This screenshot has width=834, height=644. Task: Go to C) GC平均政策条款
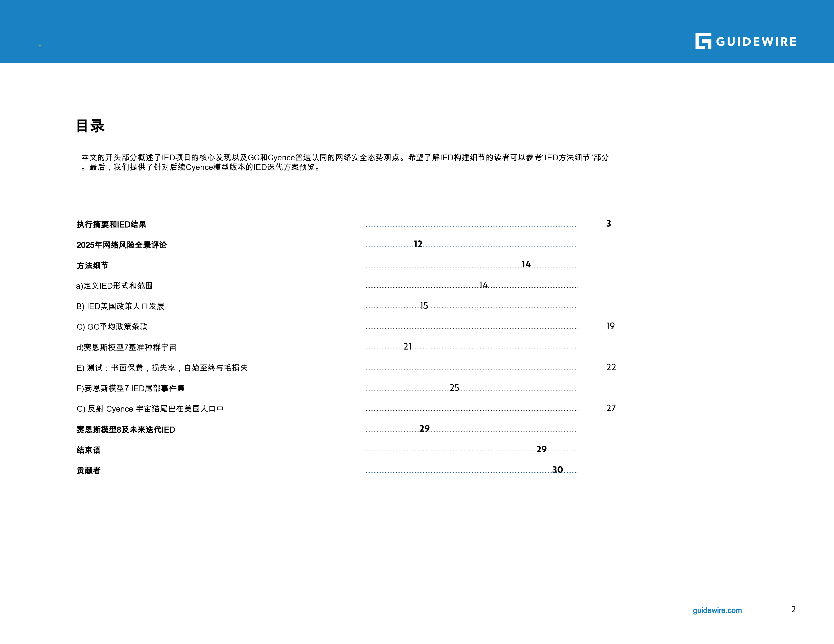(112, 327)
